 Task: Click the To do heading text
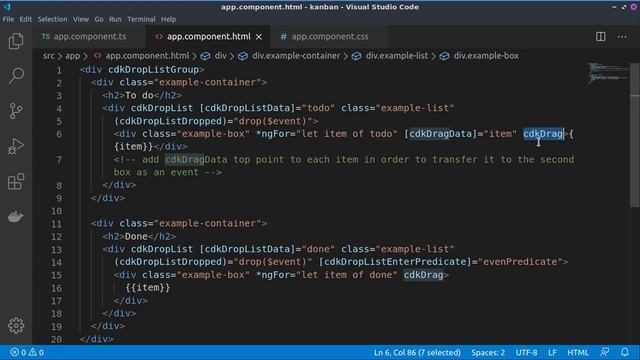point(139,95)
